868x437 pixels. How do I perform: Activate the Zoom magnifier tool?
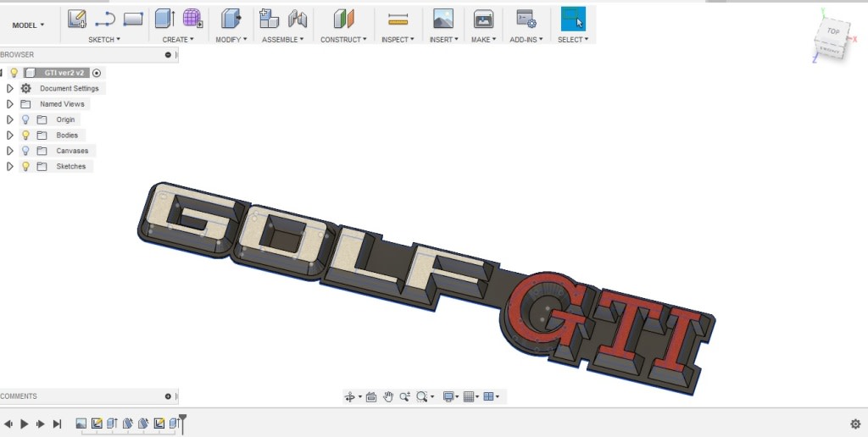[x=404, y=396]
